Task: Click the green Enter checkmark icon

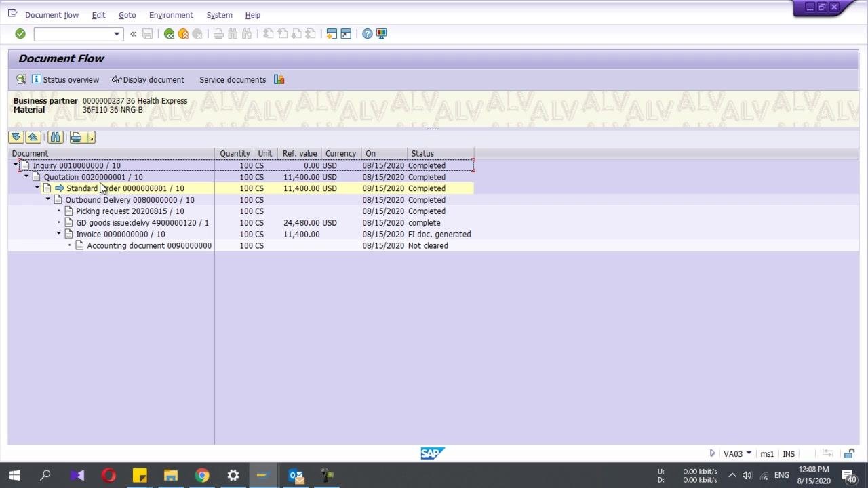Action: point(20,34)
